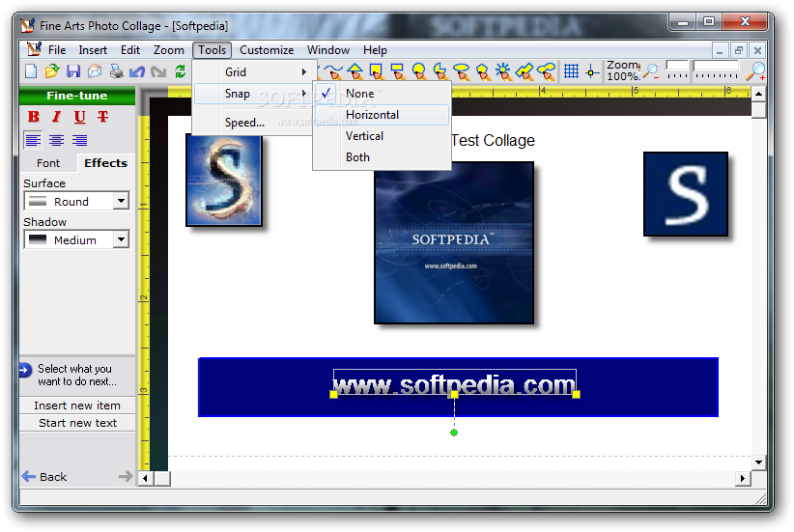Click the long zoom scale slider
The height and width of the screenshot is (532, 794).
(716, 70)
